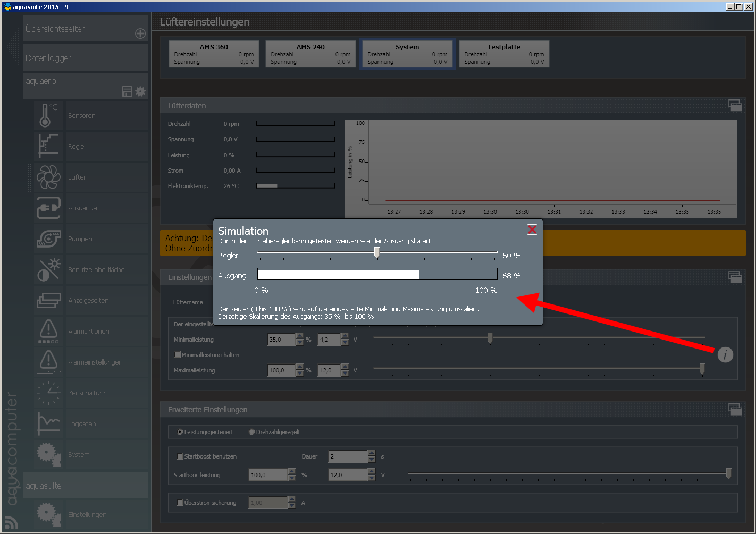Open aquaero gear settings icon
756x534 pixels.
point(140,91)
